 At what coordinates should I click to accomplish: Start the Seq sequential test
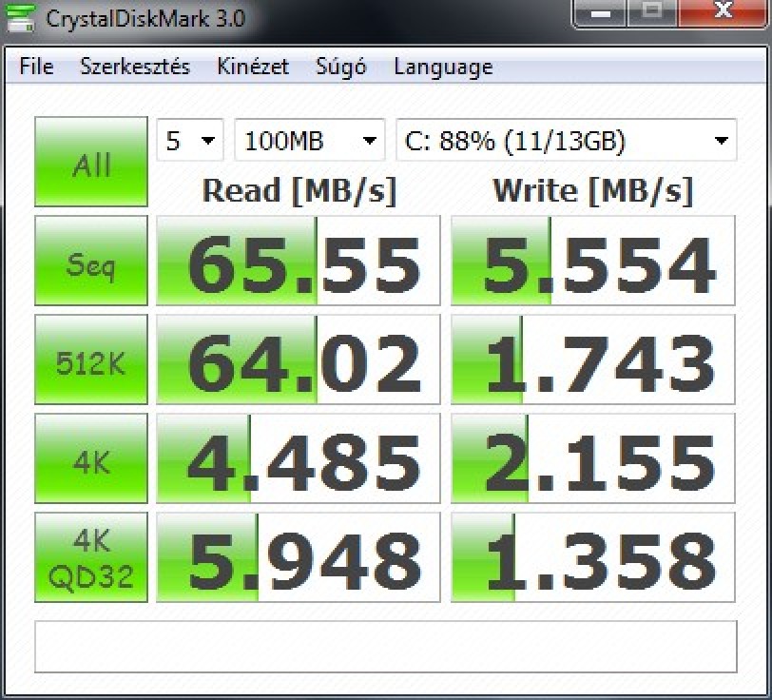(x=91, y=261)
